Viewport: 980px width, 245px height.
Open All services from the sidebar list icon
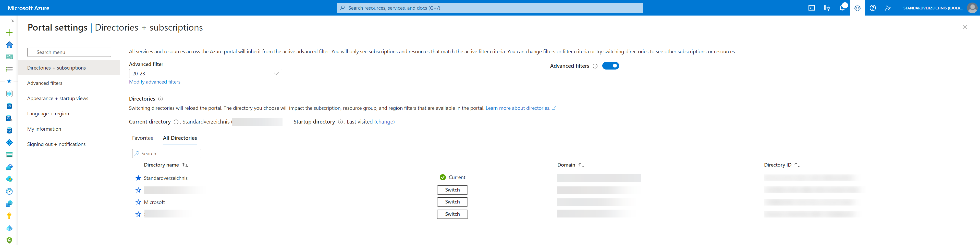tap(9, 69)
